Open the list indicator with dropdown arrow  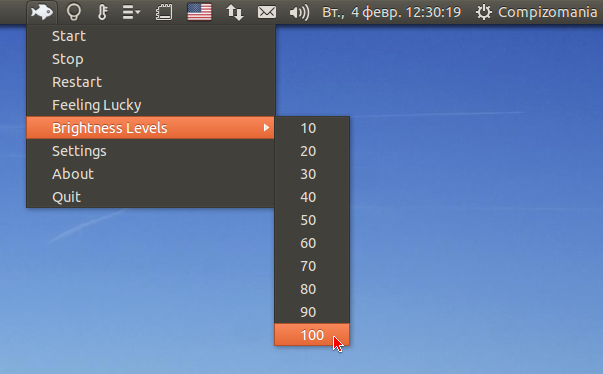[131, 12]
